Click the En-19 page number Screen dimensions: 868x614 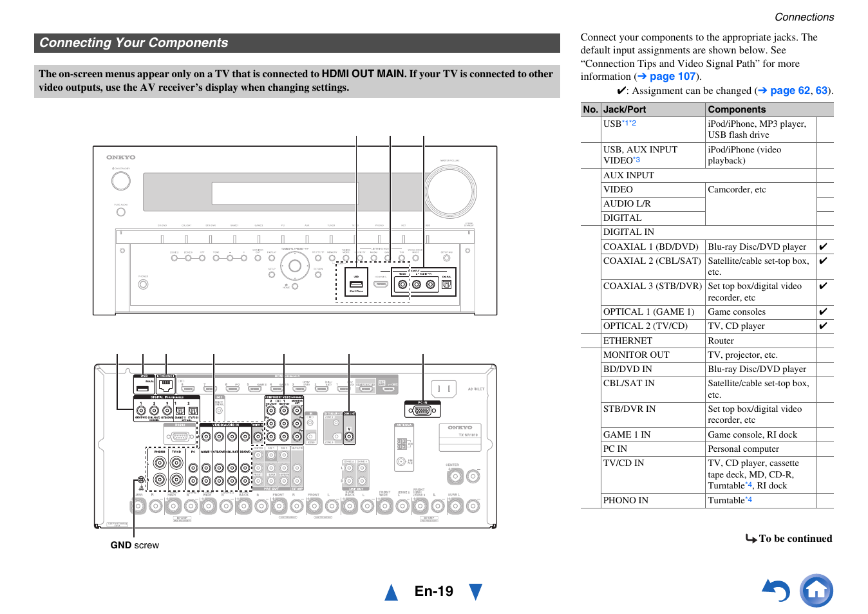(434, 591)
